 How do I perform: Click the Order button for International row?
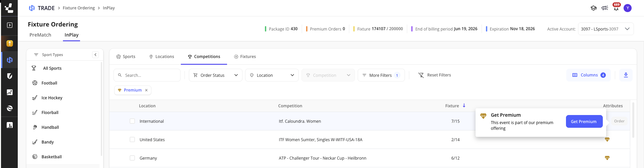[x=619, y=121]
